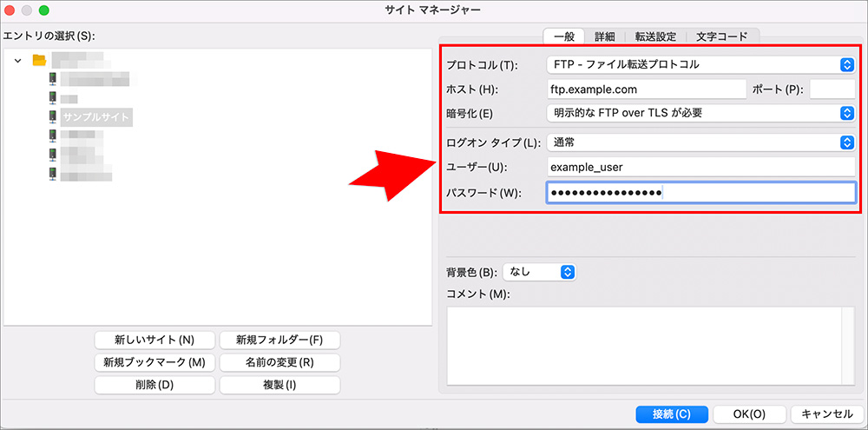This screenshot has width=868, height=430.
Task: Click the ポート input field
Action: pos(832,89)
